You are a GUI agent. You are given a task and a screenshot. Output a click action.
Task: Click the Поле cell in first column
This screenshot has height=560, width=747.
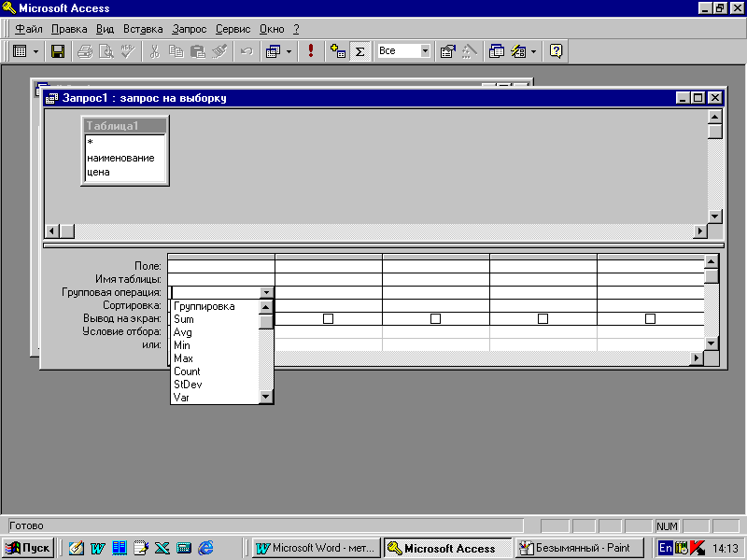(221, 266)
